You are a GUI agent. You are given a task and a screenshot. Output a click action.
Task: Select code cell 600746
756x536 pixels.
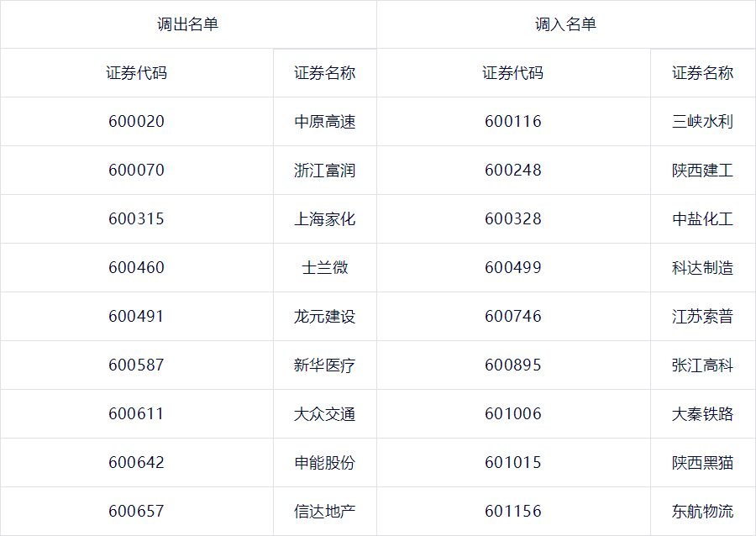[x=513, y=316]
